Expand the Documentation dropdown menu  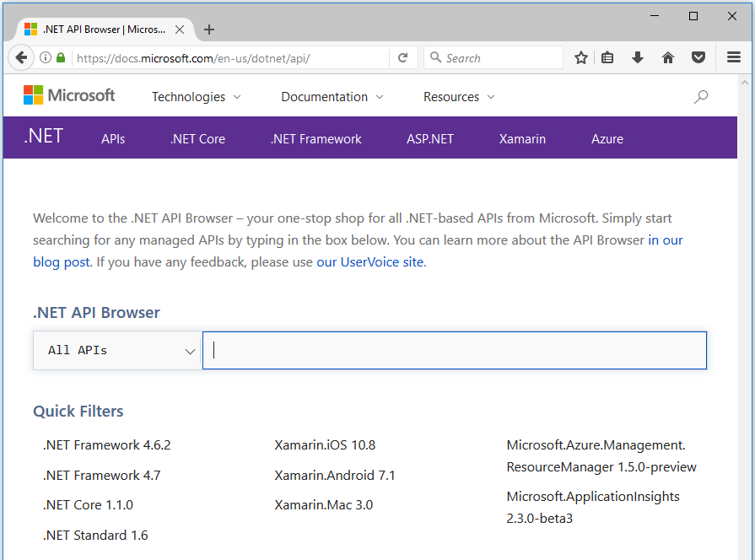click(332, 97)
